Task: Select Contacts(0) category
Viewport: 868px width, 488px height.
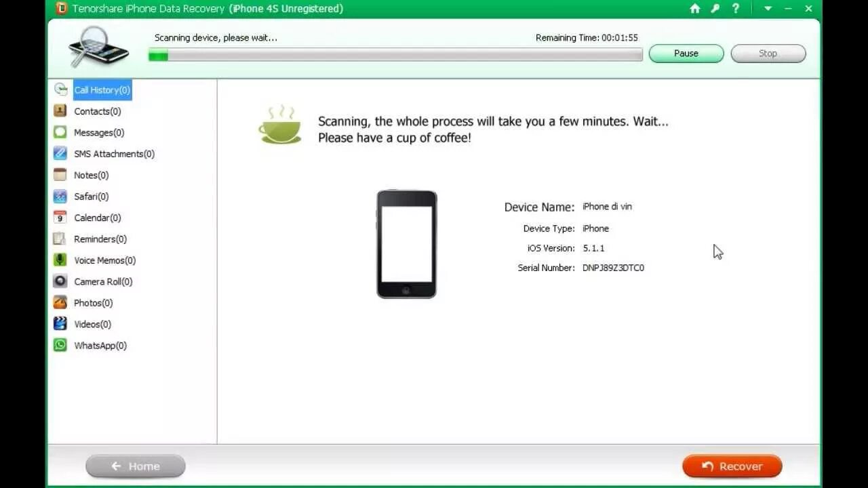Action: 98,111
